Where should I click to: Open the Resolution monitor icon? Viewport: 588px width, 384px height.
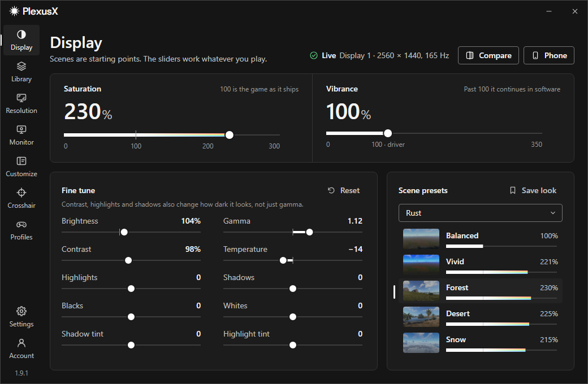[x=21, y=98]
